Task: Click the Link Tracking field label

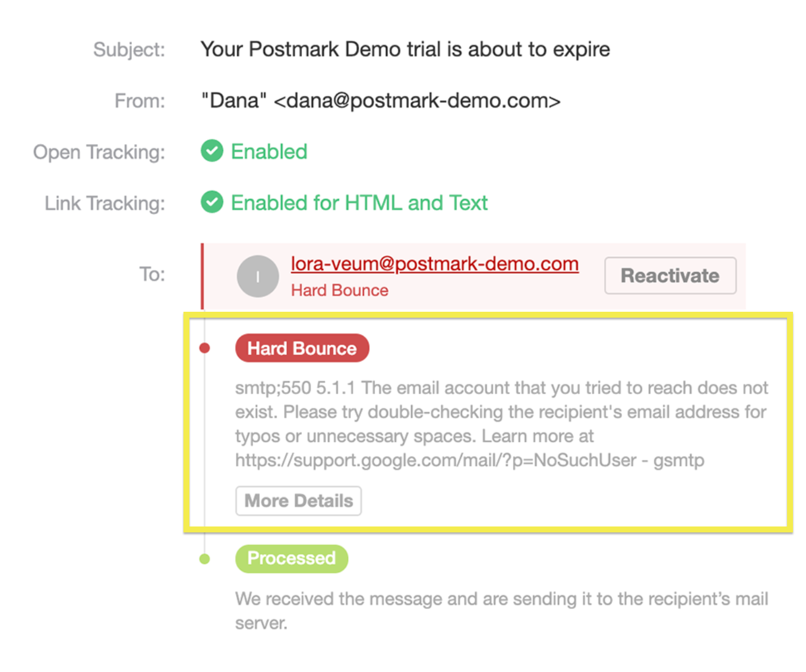Action: [105, 203]
